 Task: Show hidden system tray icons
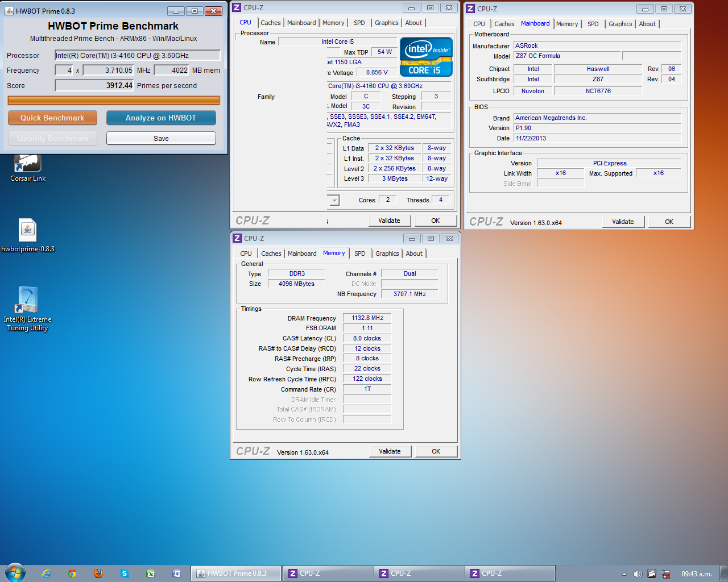click(x=624, y=574)
